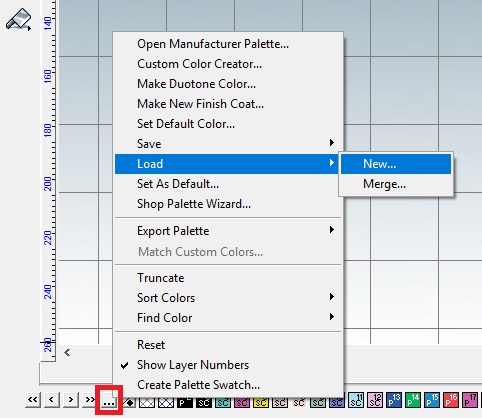Viewport: 482px width, 418px height.
Task: Choose Merge... in the Load submenu
Action: [396, 184]
